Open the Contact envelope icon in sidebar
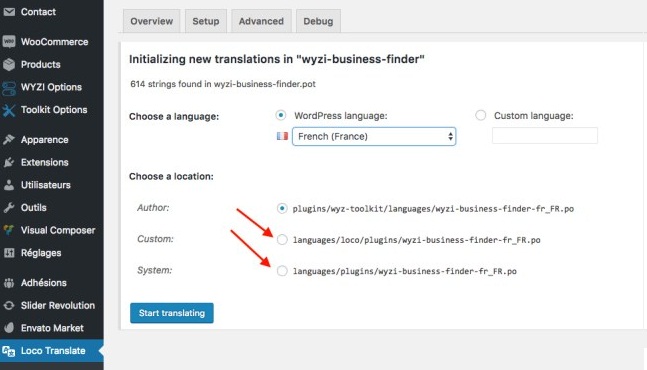647x370 pixels. (9, 12)
